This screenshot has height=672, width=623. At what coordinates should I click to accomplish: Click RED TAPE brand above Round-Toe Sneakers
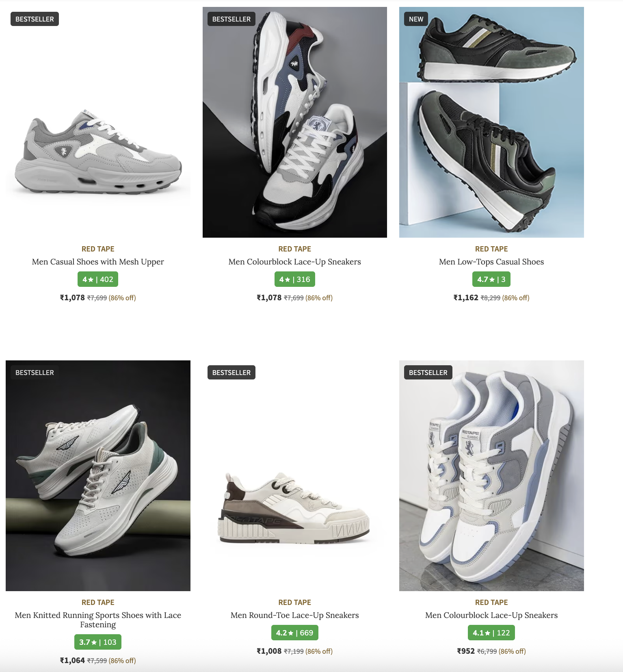295,602
